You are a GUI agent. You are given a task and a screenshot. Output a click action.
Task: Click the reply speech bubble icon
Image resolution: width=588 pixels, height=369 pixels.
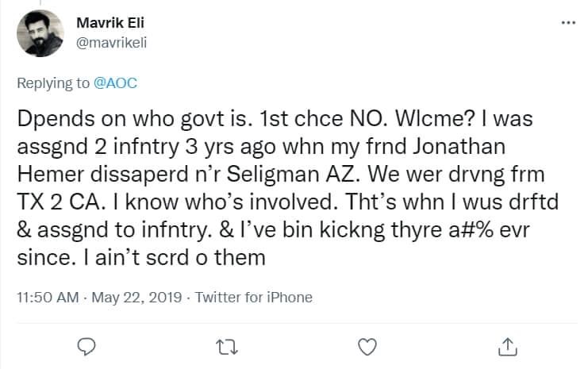coord(88,346)
